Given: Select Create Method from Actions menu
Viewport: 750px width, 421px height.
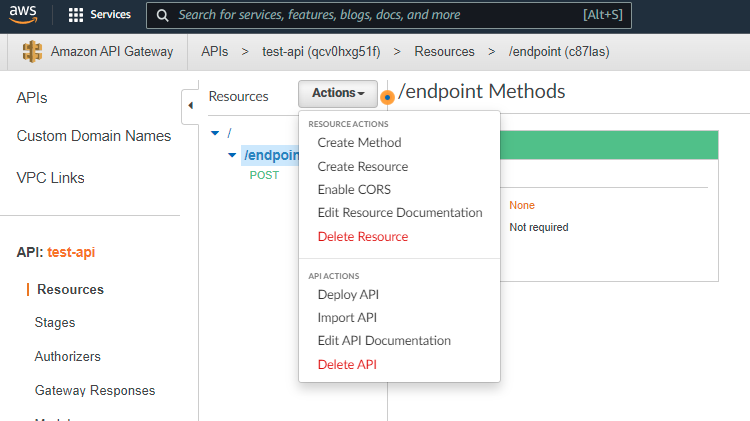Looking at the screenshot, I should click(359, 143).
